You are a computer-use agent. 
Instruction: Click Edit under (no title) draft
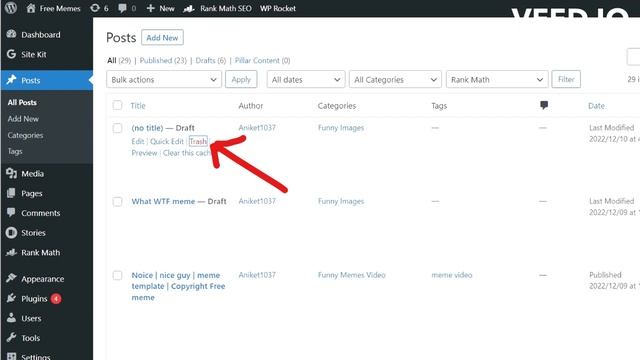point(138,141)
